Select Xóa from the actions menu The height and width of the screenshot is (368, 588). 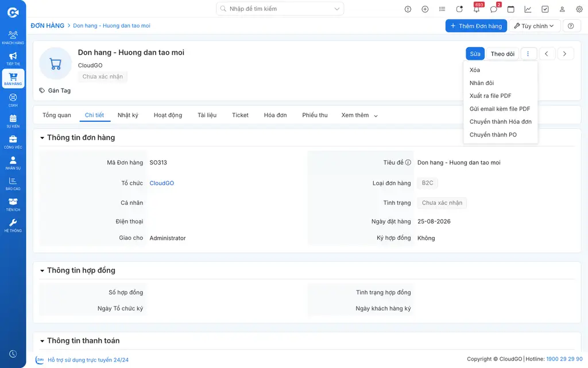[500, 70]
